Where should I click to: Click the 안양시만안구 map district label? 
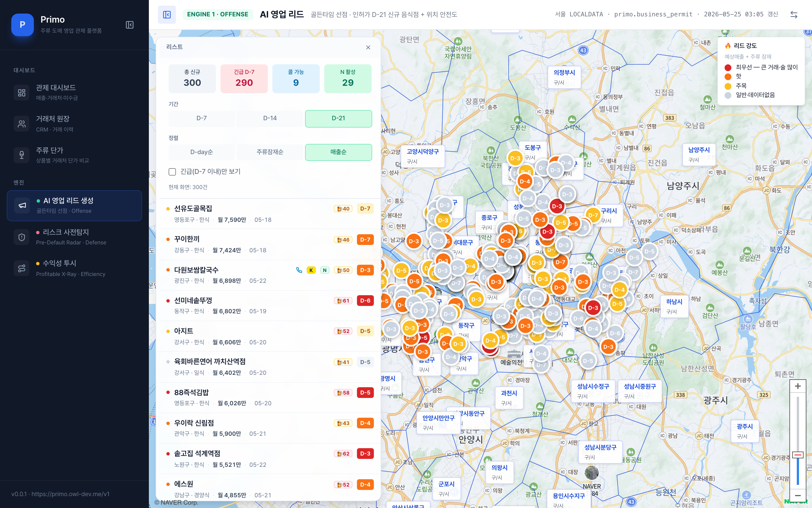click(x=438, y=423)
